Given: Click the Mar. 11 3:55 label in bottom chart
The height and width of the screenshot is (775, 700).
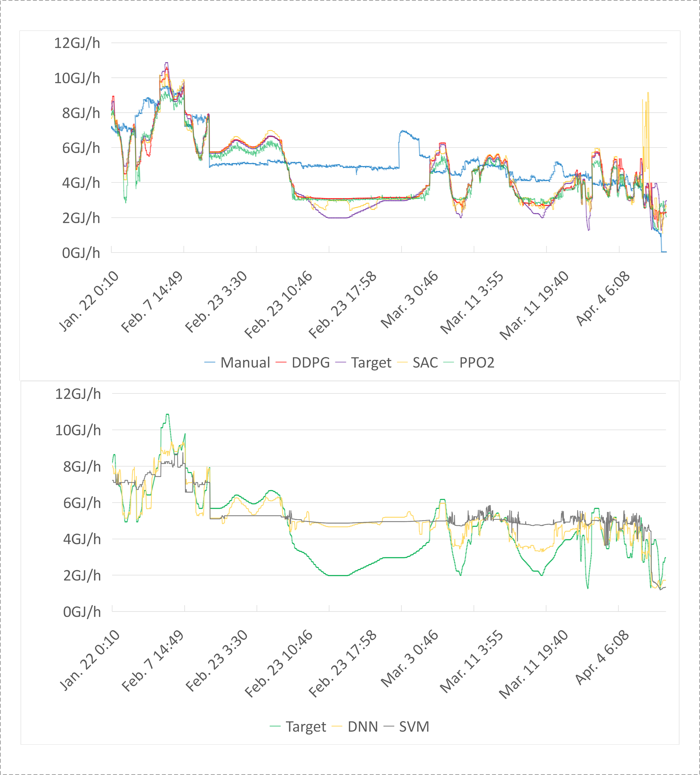Looking at the screenshot, I should coord(471,662).
